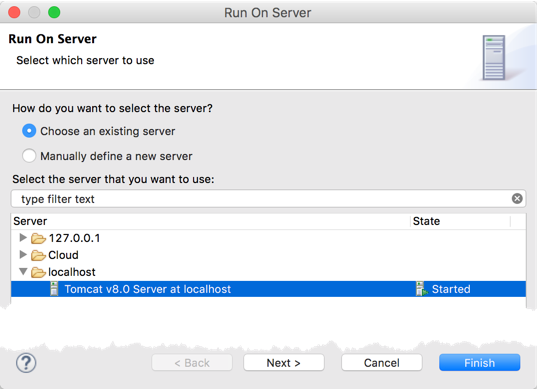Select Manually define a new server option
This screenshot has width=538, height=389.
29,156
